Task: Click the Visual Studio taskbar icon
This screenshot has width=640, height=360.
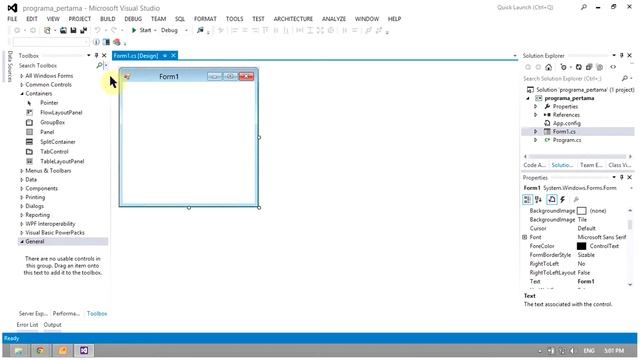Action: 84,350
